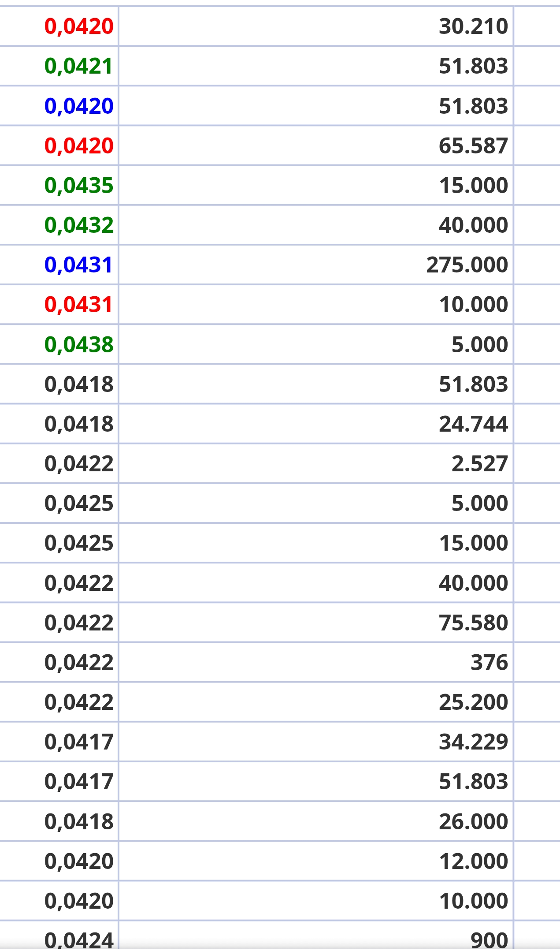This screenshot has width=560, height=951.
Task: Select the price 0,0424
Action: (79, 940)
